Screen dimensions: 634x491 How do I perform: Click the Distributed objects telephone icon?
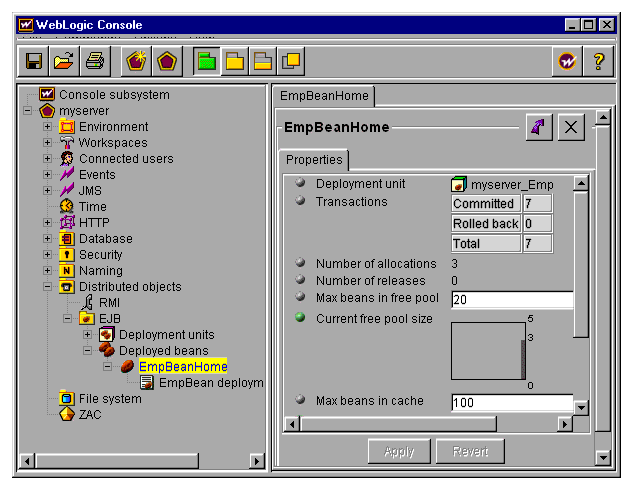click(x=67, y=287)
